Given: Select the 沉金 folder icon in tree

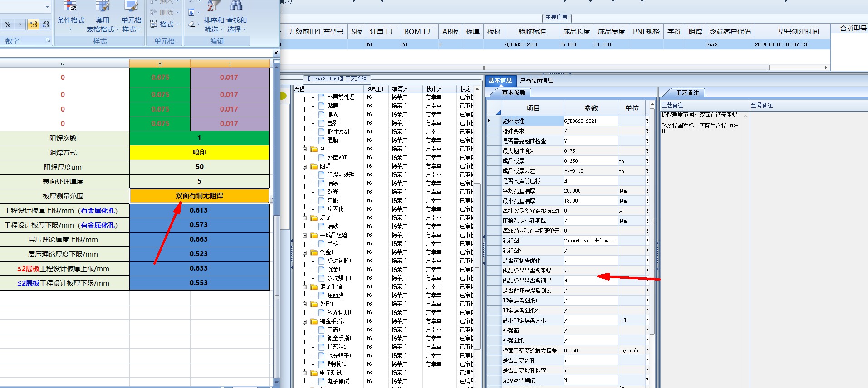Looking at the screenshot, I should coord(314,218).
